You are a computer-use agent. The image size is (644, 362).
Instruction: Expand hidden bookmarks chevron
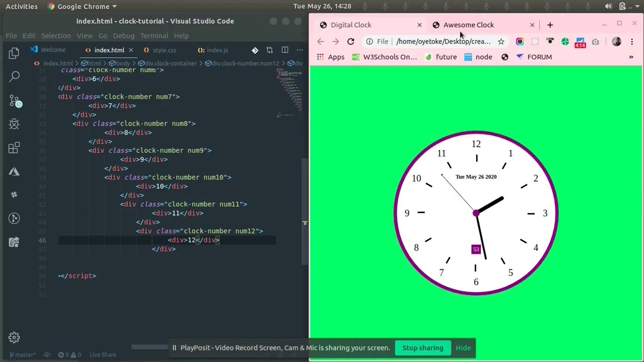pos(631,57)
